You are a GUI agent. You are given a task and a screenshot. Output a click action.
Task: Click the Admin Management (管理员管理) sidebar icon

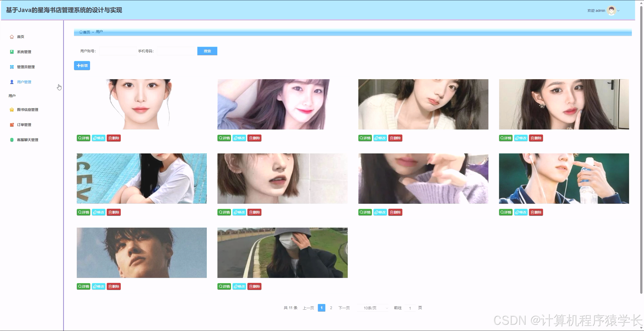[x=12, y=67]
